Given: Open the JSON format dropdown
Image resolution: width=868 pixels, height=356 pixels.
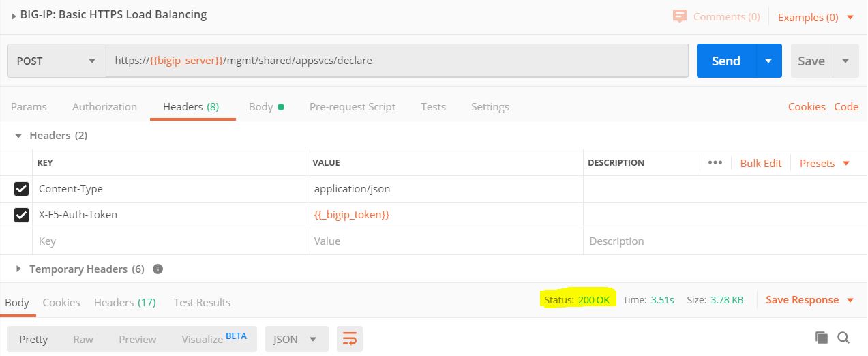Looking at the screenshot, I should (297, 339).
